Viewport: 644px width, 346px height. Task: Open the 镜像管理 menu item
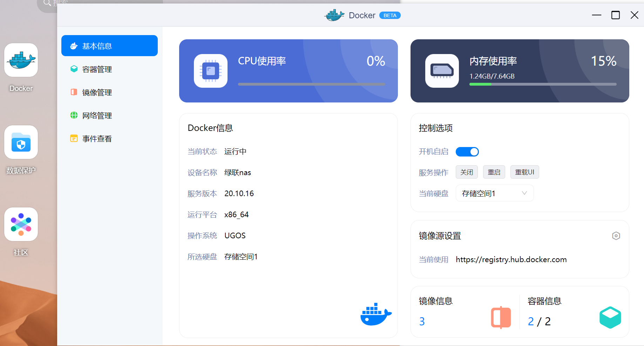point(109,92)
